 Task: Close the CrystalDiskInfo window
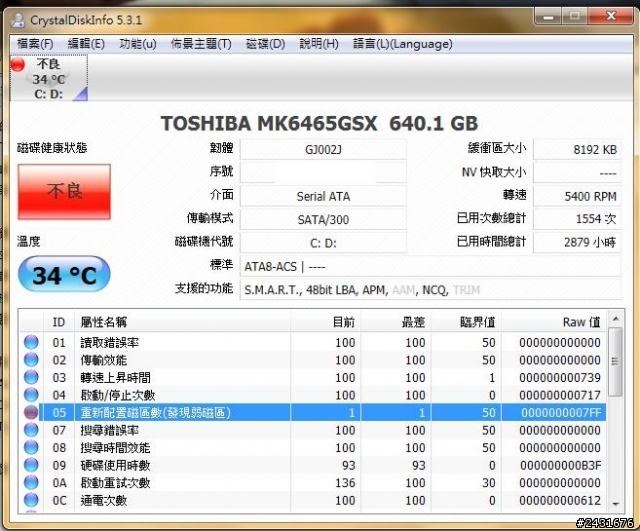[611, 17]
